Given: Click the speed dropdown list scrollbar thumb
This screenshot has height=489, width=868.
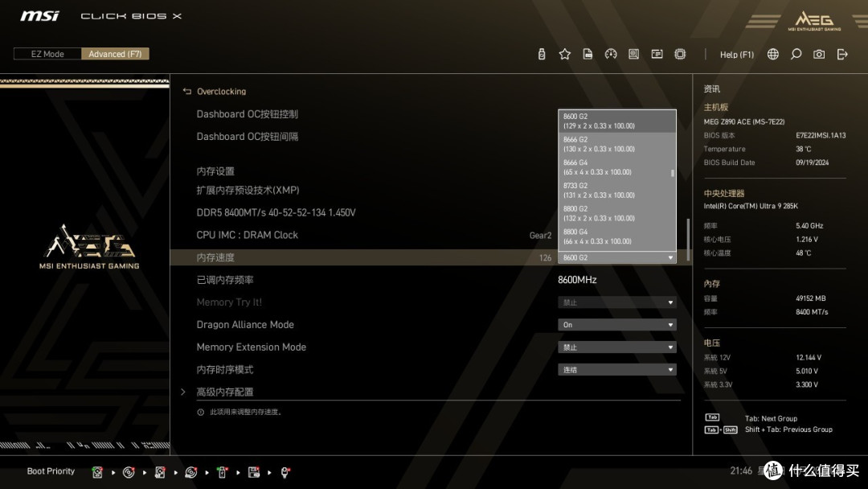Looking at the screenshot, I should (x=673, y=174).
